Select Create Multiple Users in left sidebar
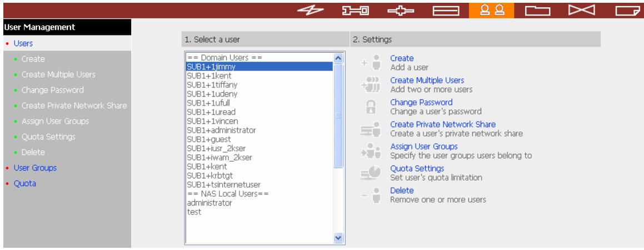 [58, 74]
